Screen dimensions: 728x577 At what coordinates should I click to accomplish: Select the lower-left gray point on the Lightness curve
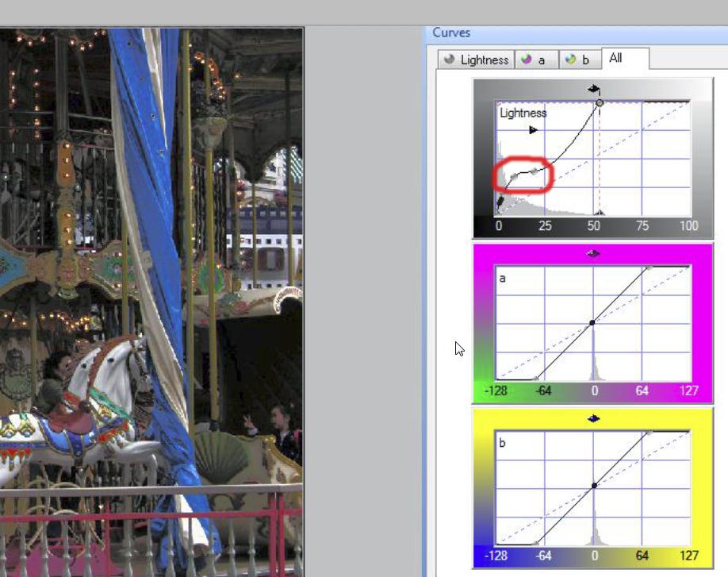(514, 177)
